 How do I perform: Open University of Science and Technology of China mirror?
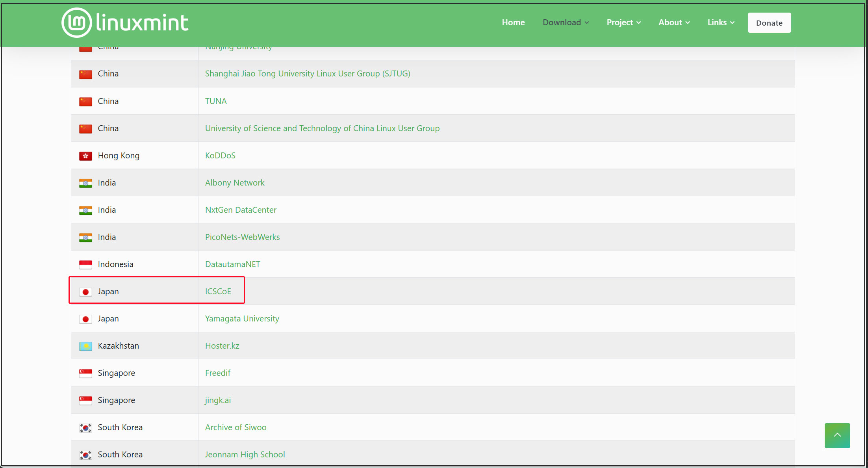click(x=322, y=128)
